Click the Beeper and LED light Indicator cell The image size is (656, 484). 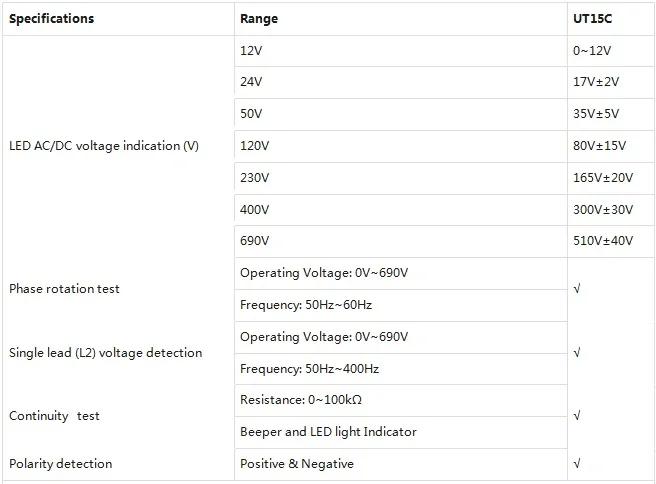(328, 432)
